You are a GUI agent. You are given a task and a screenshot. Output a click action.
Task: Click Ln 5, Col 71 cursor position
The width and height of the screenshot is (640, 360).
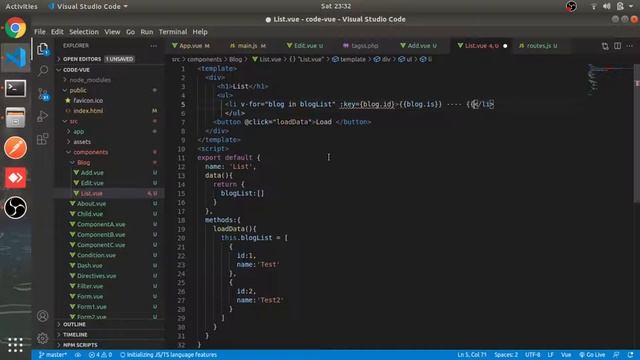(472, 355)
